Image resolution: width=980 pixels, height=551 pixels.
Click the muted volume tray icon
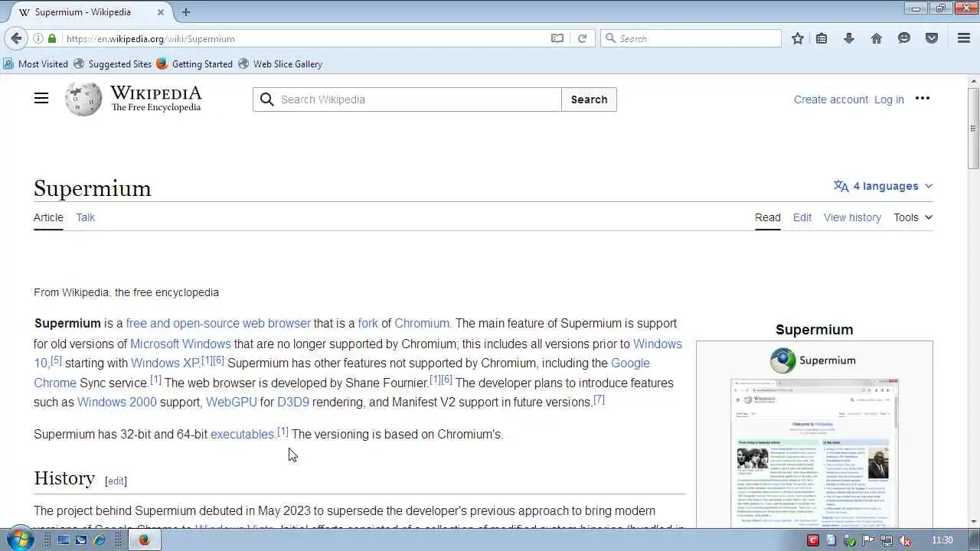[x=906, y=540]
